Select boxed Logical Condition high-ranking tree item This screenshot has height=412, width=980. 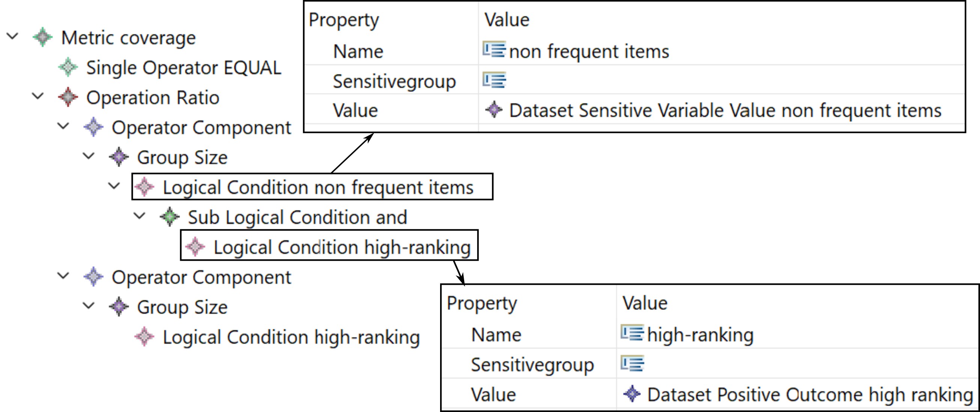pos(329,247)
